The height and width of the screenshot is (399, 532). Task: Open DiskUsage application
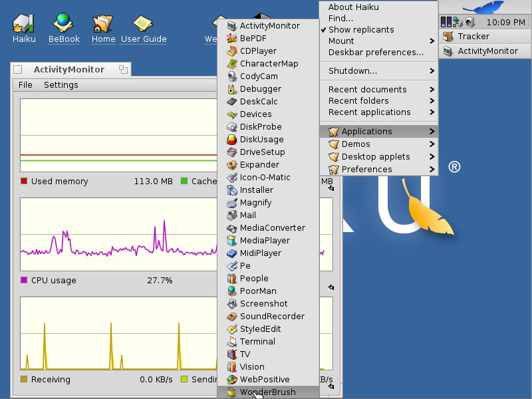(268, 140)
